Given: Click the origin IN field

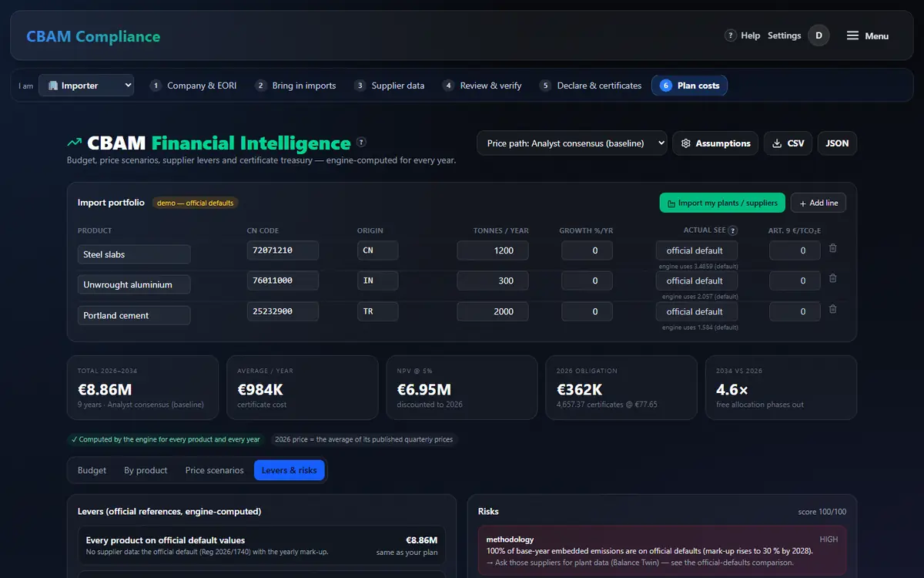Looking at the screenshot, I should pos(377,281).
